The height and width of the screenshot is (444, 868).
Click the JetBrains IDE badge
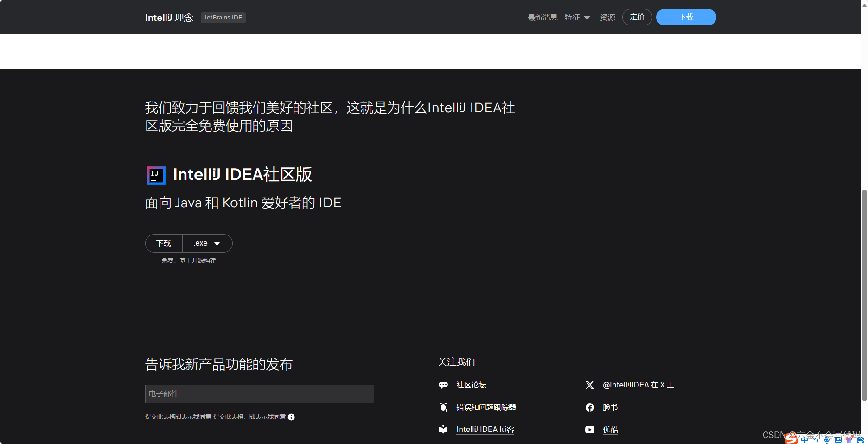(x=223, y=18)
